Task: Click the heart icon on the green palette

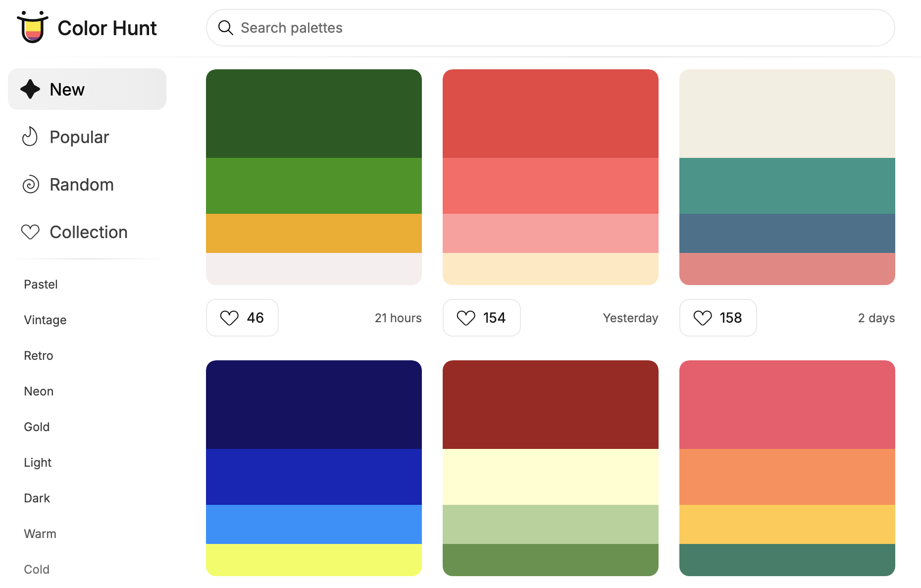Action: point(229,318)
